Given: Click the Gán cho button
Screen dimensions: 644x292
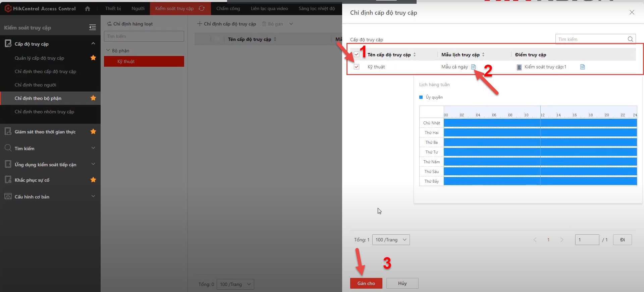Looking at the screenshot, I should click(366, 283).
